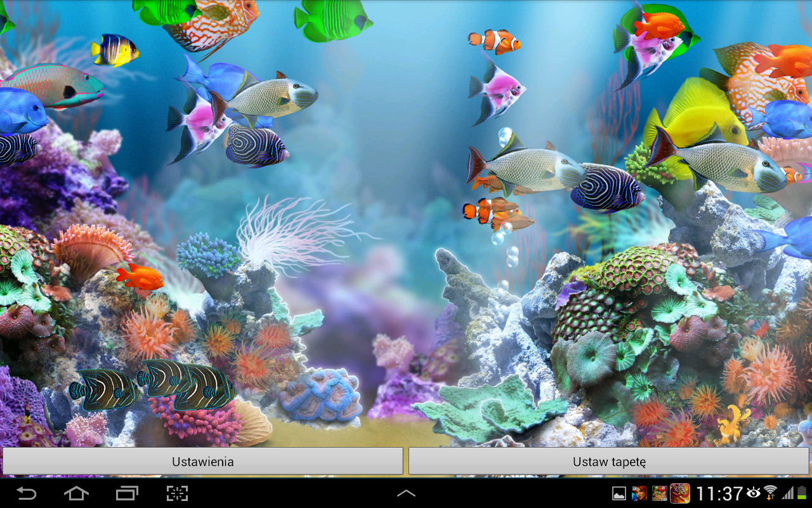Tap the red-haired woman game notification
Image resolution: width=812 pixels, height=508 pixels.
639,493
